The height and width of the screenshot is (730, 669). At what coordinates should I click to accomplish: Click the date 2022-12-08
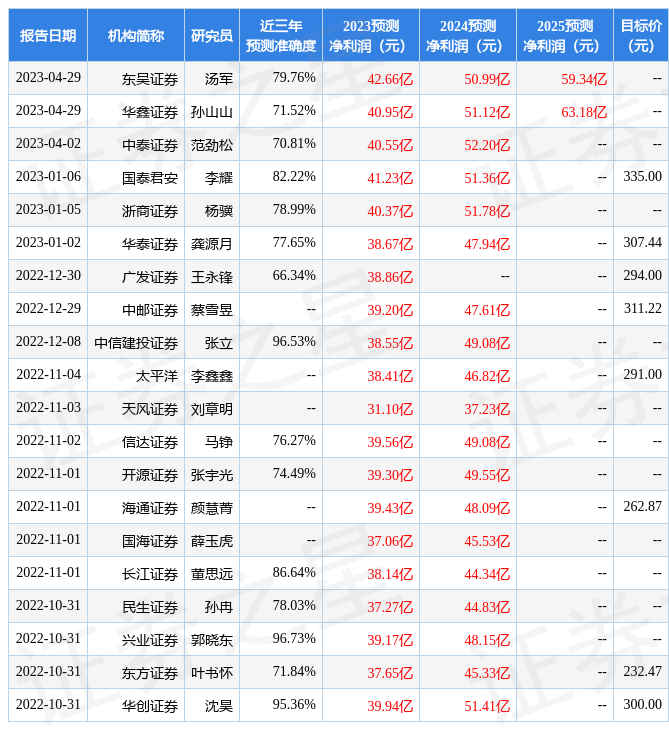pyautogui.click(x=48, y=341)
